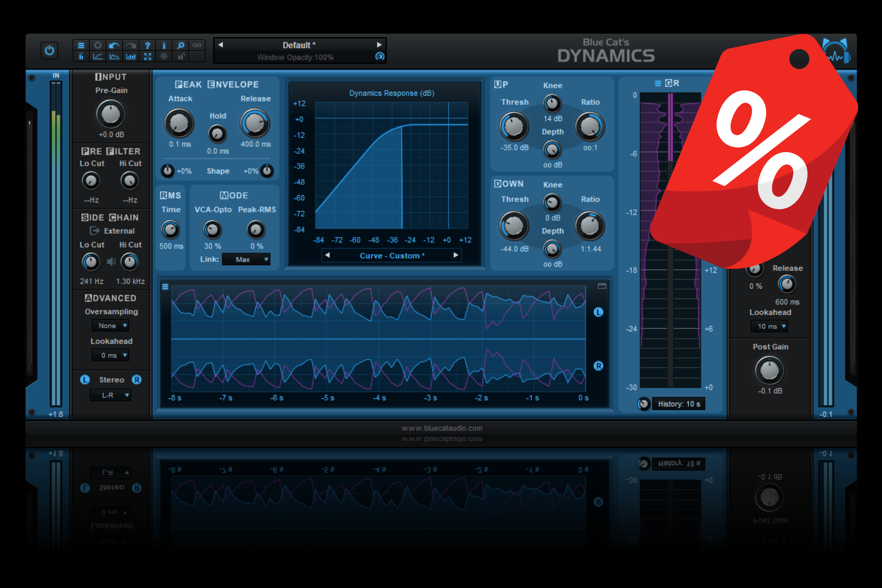Open the Link mode dropdown showing Max
Screen dimensions: 882x588
tap(246, 259)
